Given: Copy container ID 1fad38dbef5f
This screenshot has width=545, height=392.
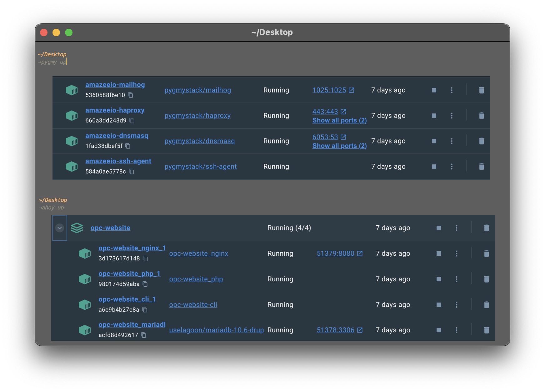Looking at the screenshot, I should pos(128,146).
